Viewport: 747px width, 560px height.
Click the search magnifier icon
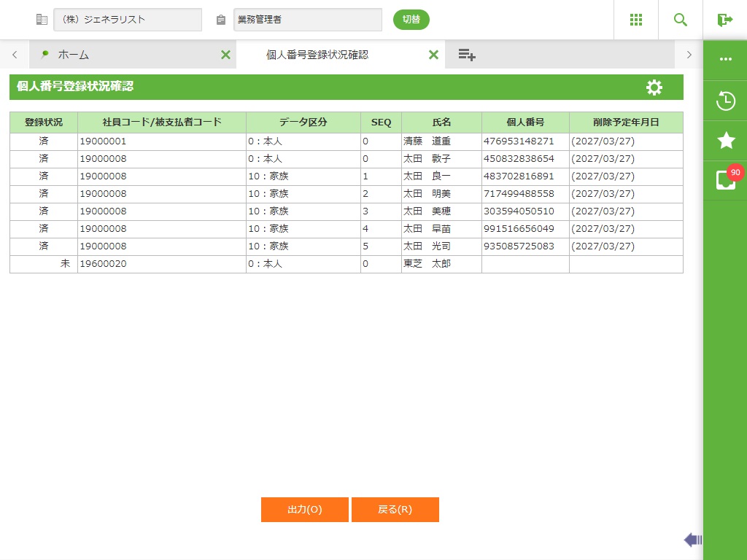click(681, 20)
